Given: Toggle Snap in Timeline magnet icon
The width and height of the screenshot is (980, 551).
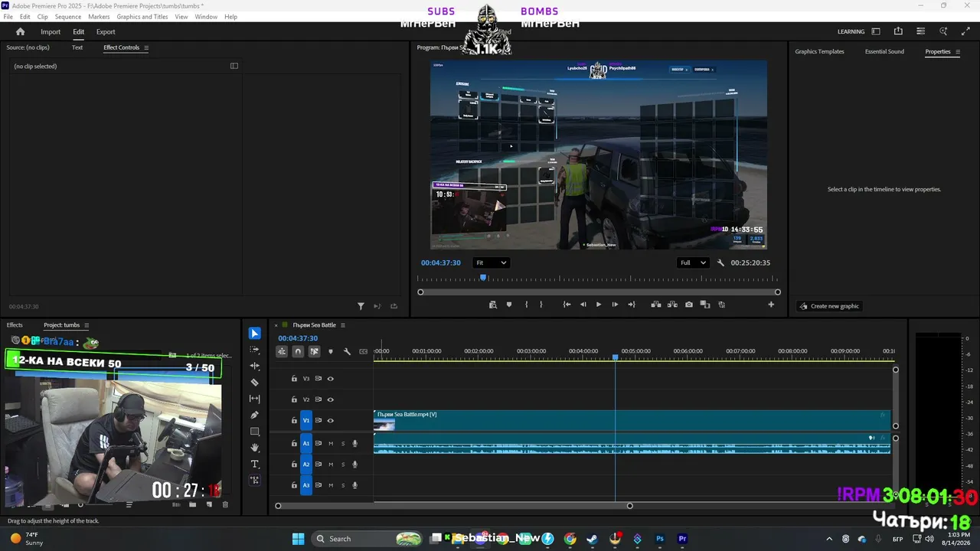Looking at the screenshot, I should click(298, 351).
